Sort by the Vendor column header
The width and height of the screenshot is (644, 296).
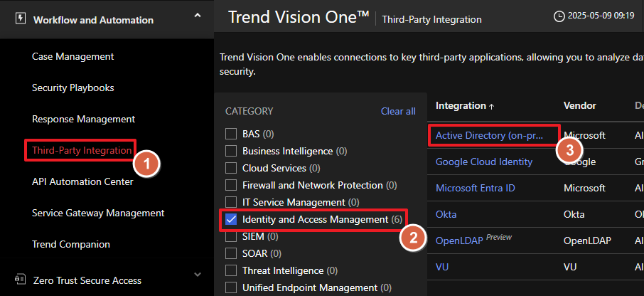[x=579, y=105]
